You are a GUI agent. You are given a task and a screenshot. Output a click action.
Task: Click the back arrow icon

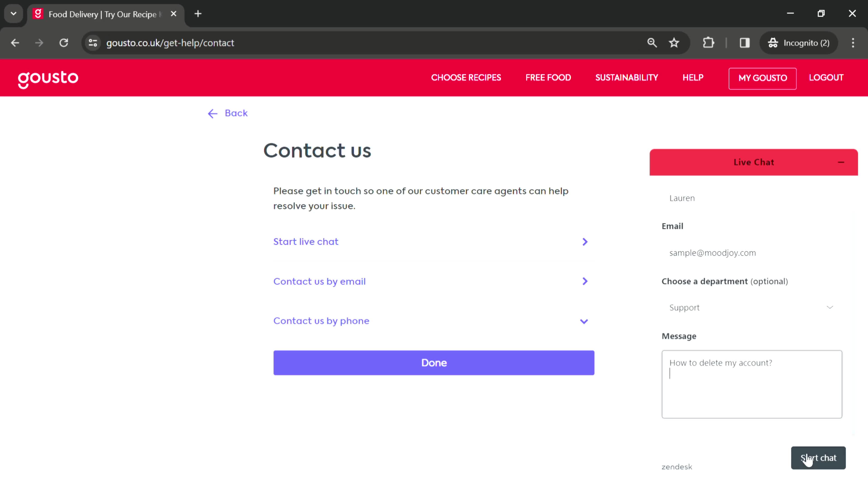pos(213,113)
